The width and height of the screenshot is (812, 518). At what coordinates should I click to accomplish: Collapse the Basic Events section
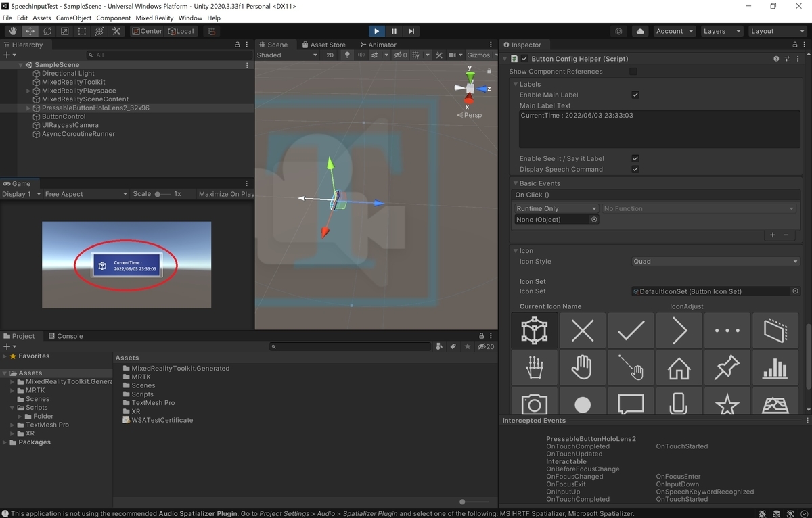[515, 183]
